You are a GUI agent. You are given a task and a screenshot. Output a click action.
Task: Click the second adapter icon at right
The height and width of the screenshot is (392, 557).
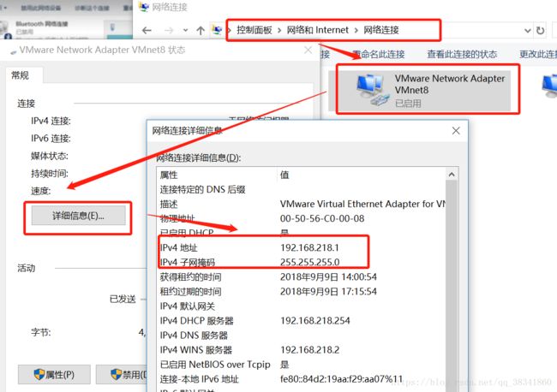[549, 86]
